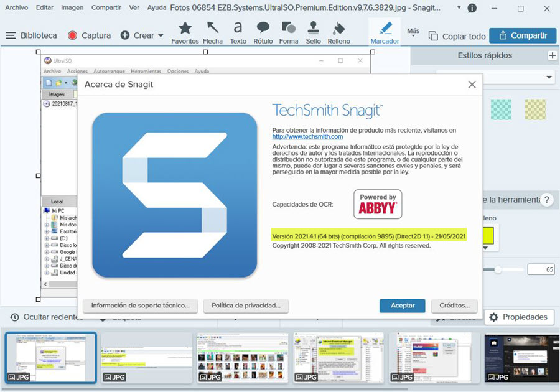Open Acciones menu in UltraISO capture

pyautogui.click(x=77, y=71)
